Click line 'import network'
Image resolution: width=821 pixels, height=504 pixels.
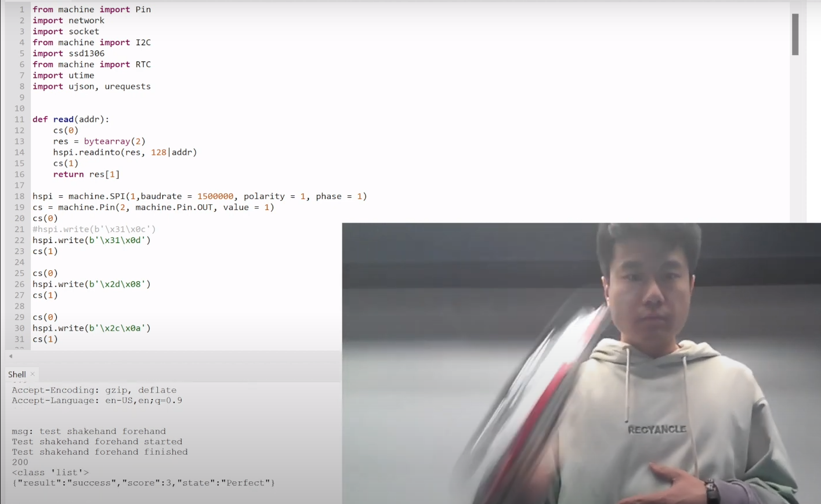68,20
